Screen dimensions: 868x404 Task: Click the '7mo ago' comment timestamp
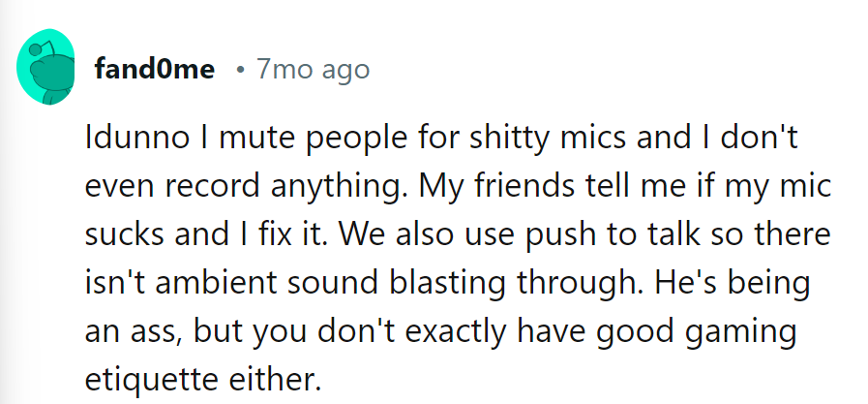313,70
